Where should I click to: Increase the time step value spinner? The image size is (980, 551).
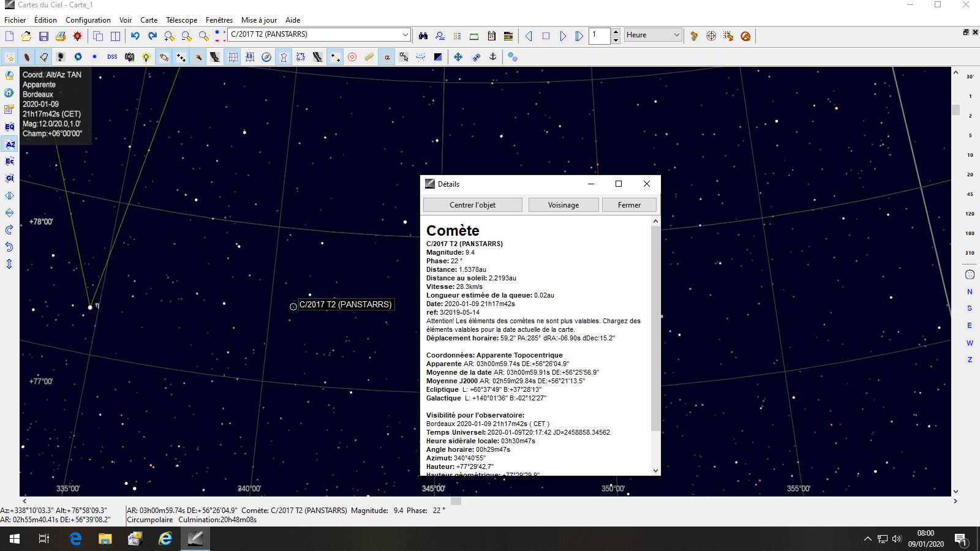[x=616, y=32]
